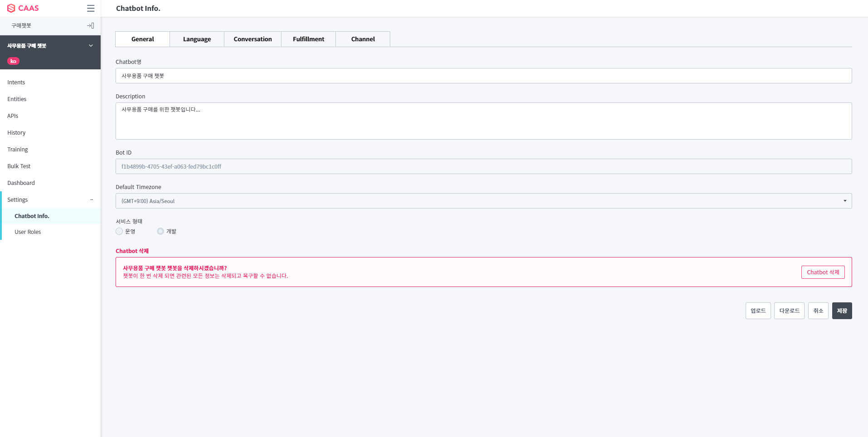The height and width of the screenshot is (437, 868).
Task: Open the Channel tab
Action: [363, 39]
